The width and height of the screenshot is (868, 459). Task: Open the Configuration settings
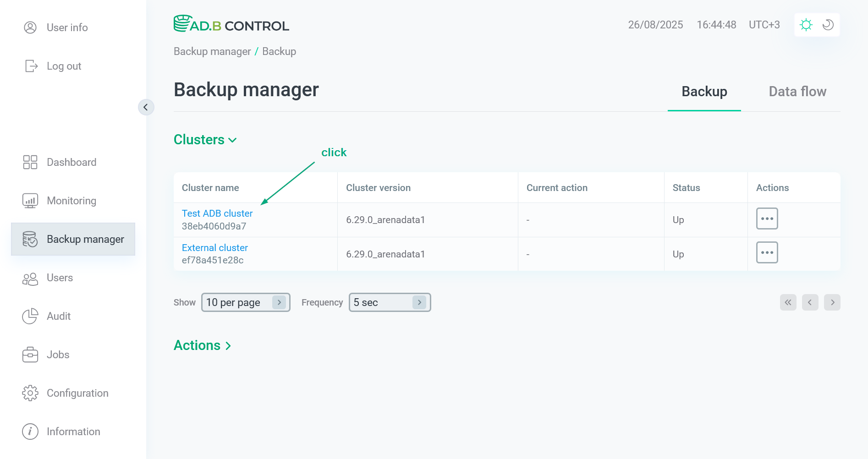77,393
